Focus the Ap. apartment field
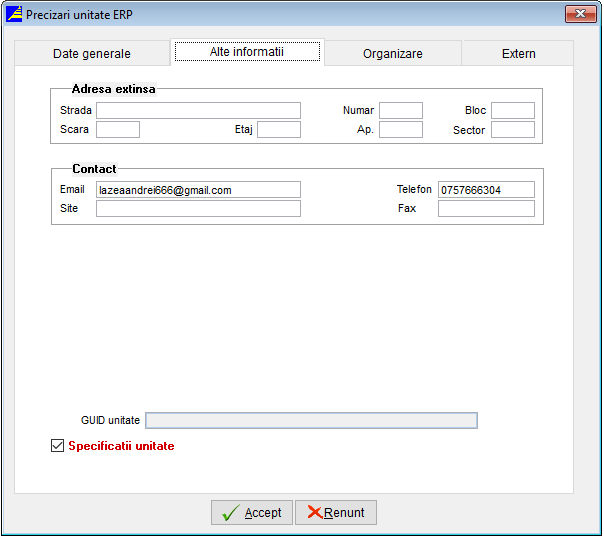Screen dimensions: 604x536 pyautogui.click(x=400, y=129)
